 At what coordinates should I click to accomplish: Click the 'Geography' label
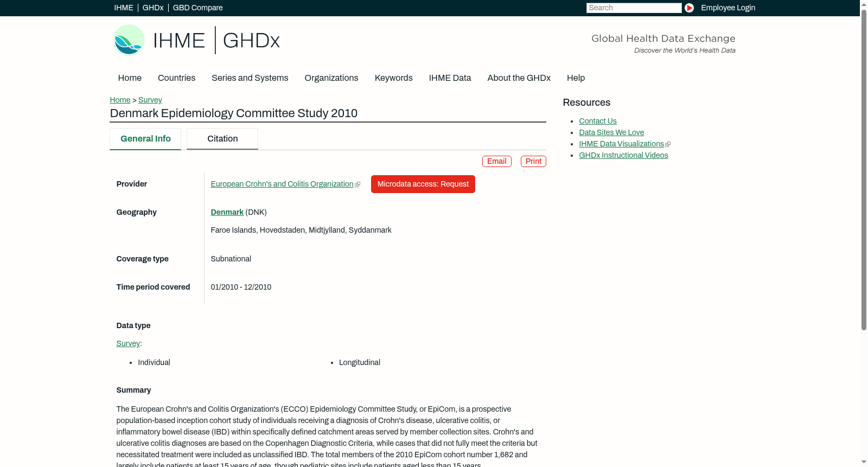click(136, 212)
